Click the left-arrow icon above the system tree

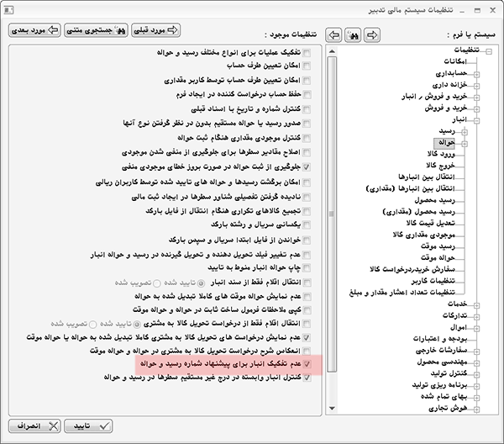click(x=334, y=36)
